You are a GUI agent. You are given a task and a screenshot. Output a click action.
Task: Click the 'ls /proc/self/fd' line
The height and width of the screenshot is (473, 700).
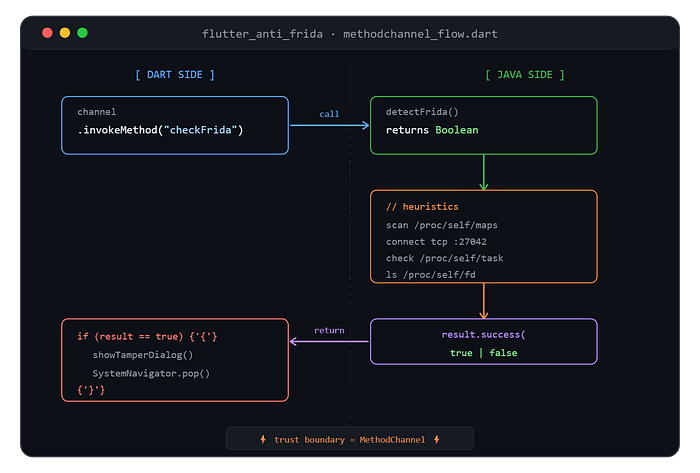[x=430, y=274]
